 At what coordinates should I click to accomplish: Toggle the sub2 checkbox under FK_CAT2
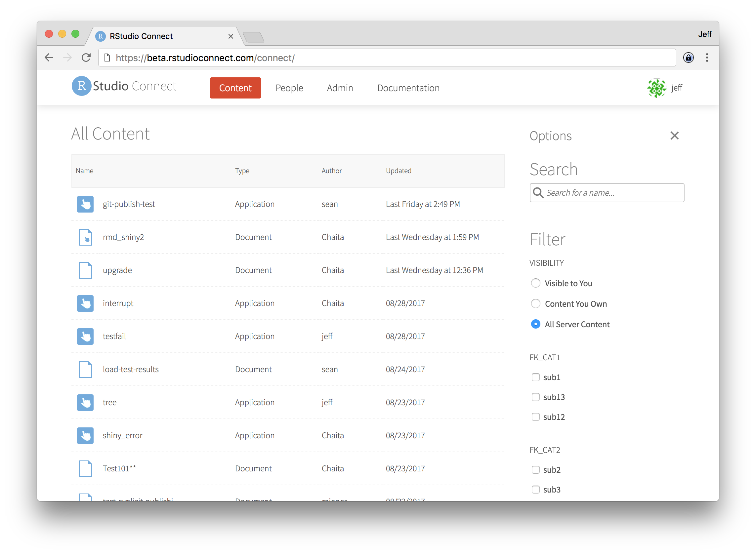click(535, 469)
